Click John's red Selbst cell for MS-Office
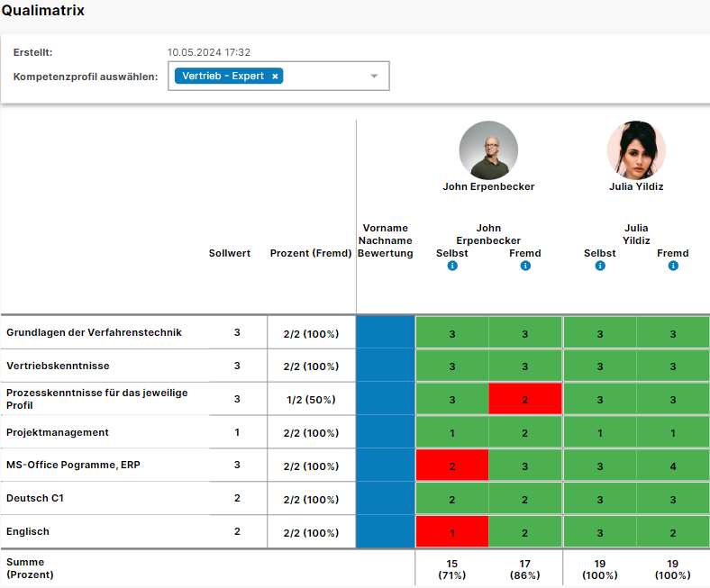Image resolution: width=710 pixels, height=588 pixels. point(452,466)
